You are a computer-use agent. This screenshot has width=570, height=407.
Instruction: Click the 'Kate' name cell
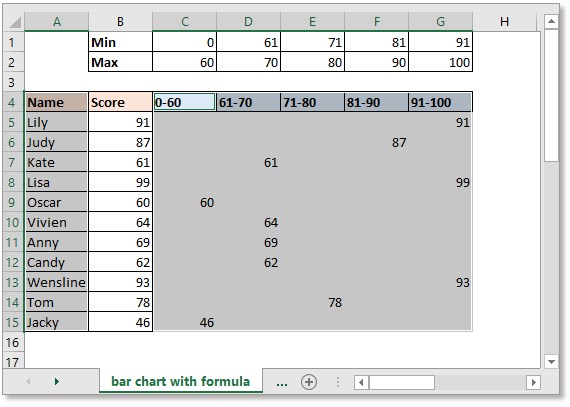[x=56, y=162]
